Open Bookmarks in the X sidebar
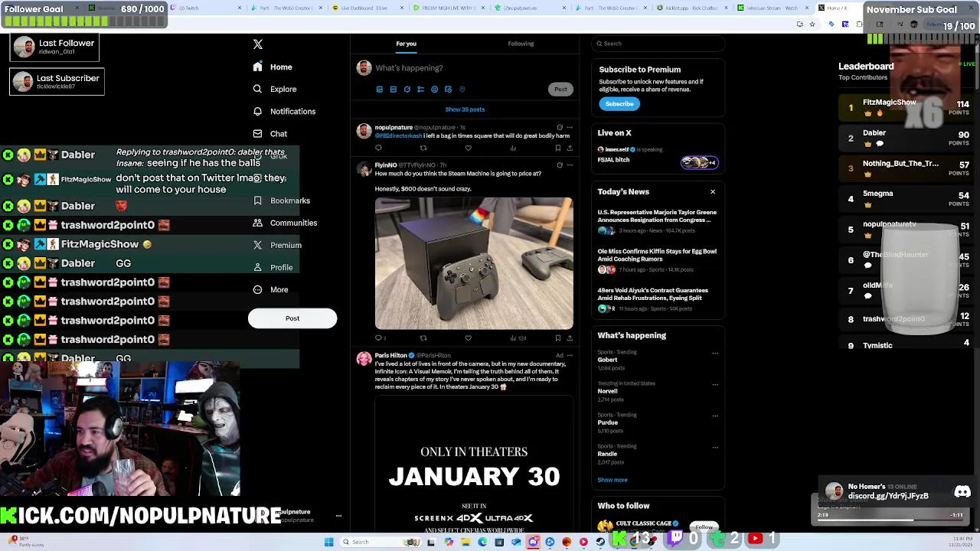 281,201
